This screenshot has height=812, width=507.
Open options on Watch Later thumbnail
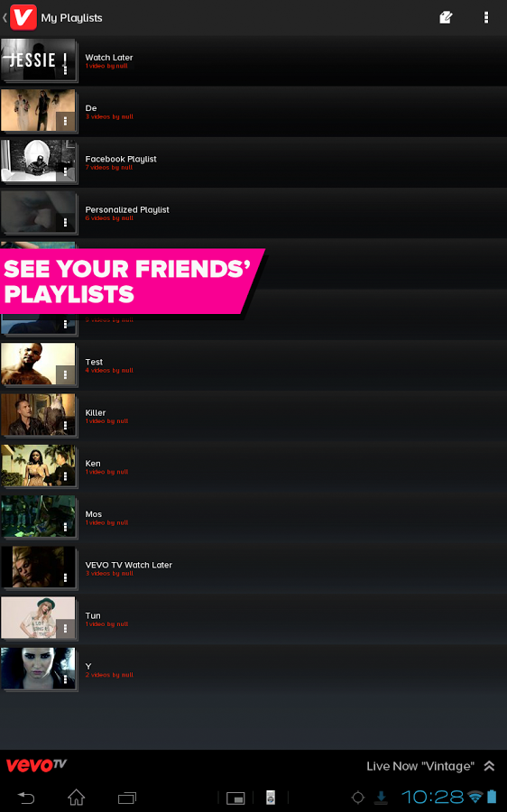65,69
